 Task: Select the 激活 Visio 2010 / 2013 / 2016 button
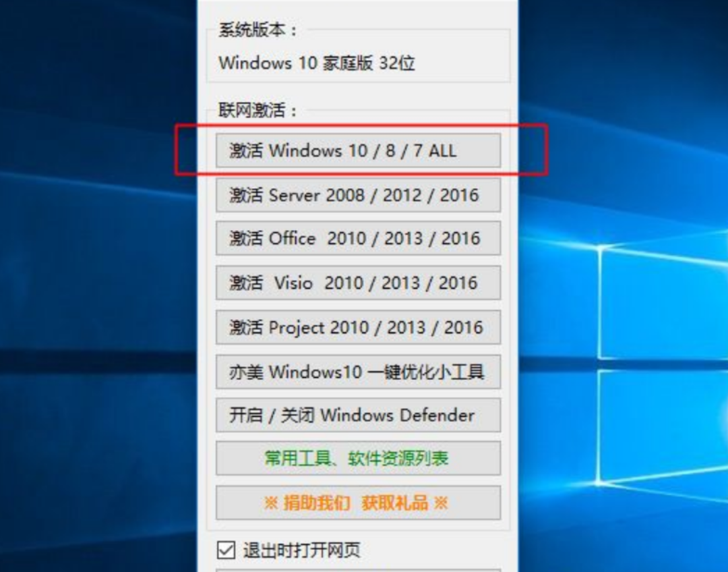[x=358, y=283]
